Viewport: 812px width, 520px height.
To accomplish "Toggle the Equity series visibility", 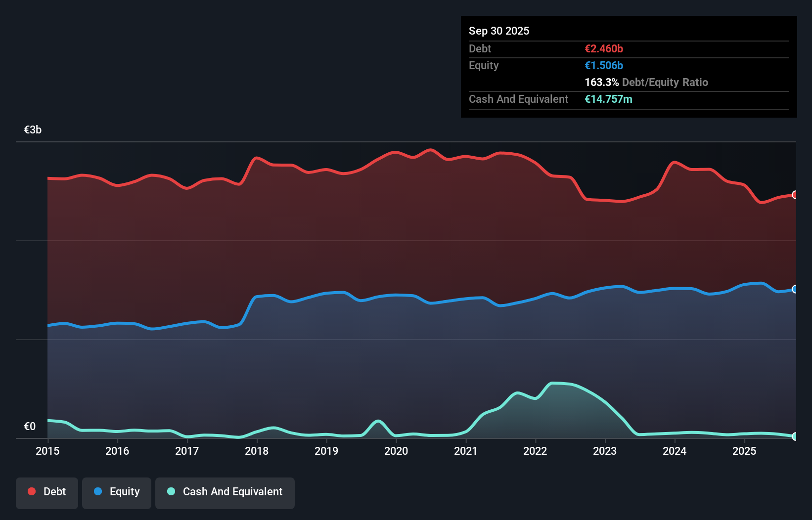I will click(x=116, y=491).
